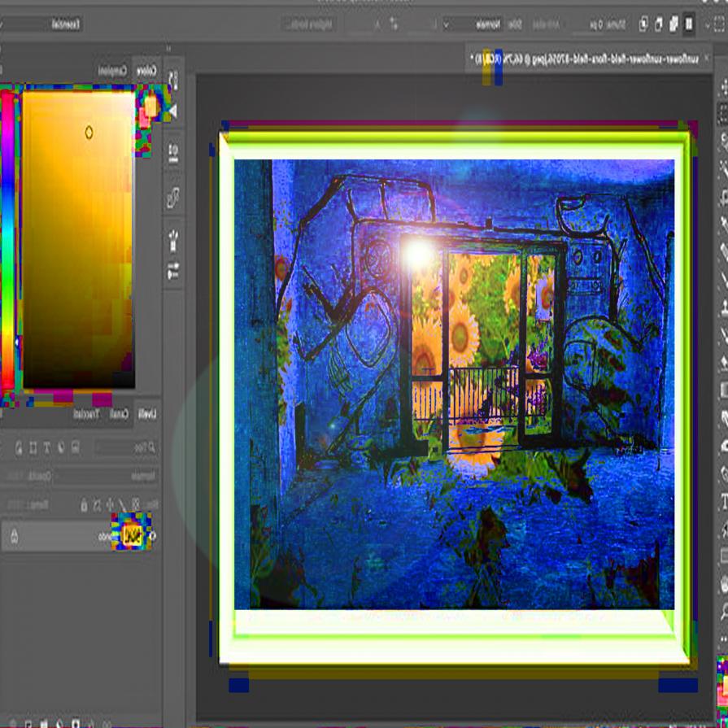The width and height of the screenshot is (728, 728).
Task: Filter layers by type layers icon
Action: click(46, 447)
